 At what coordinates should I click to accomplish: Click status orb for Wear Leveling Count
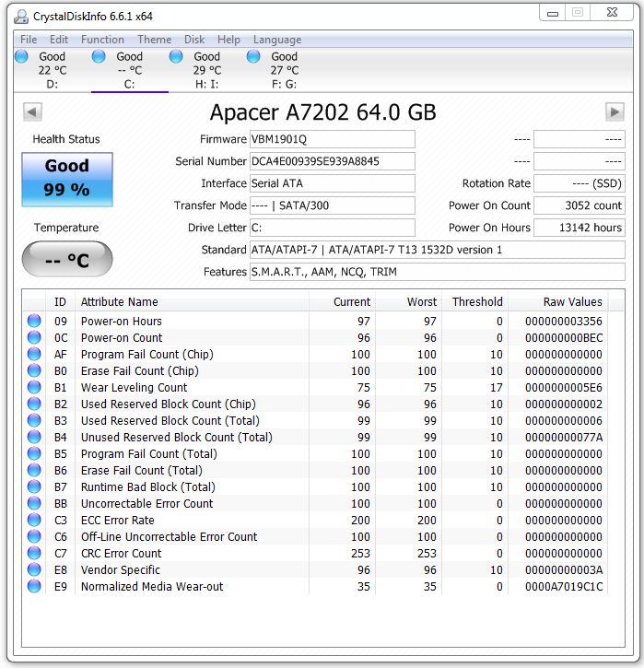[34, 387]
